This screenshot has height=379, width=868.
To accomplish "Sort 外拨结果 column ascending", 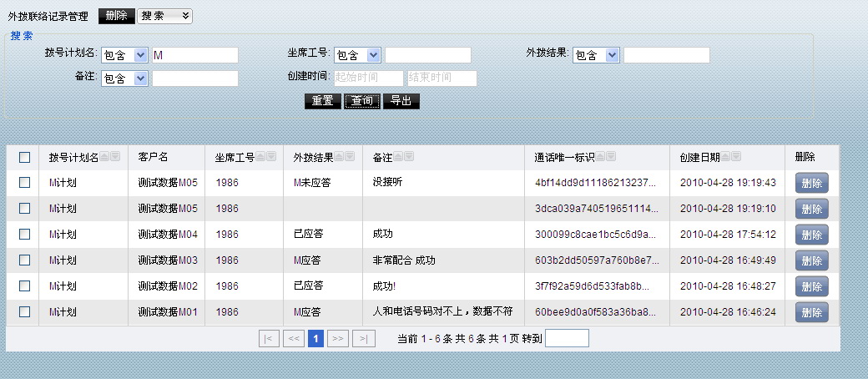I will (340, 157).
